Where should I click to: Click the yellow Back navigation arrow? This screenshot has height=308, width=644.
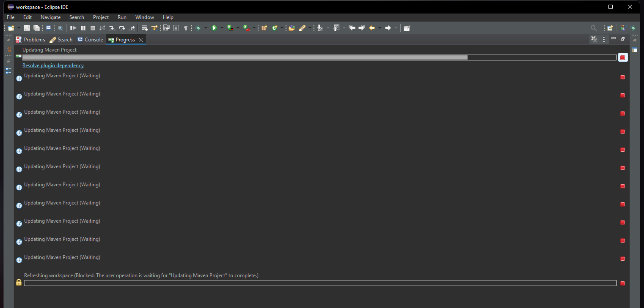tap(372, 28)
